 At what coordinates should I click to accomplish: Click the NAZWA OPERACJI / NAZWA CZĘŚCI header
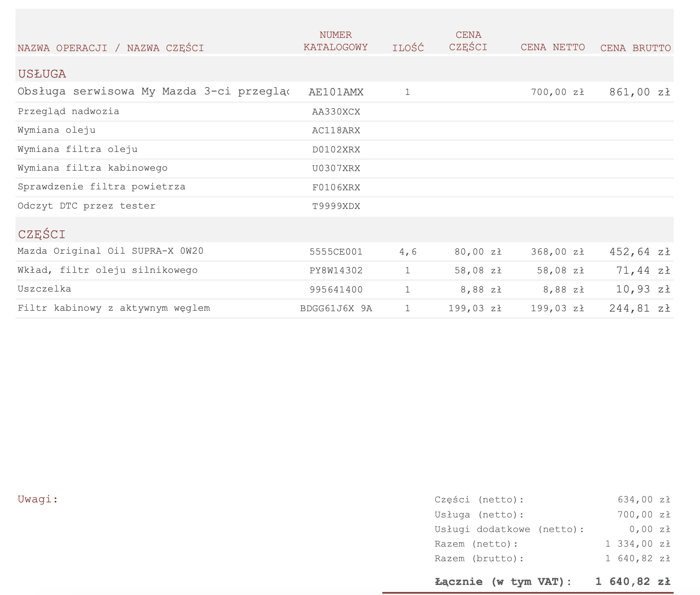(110, 48)
